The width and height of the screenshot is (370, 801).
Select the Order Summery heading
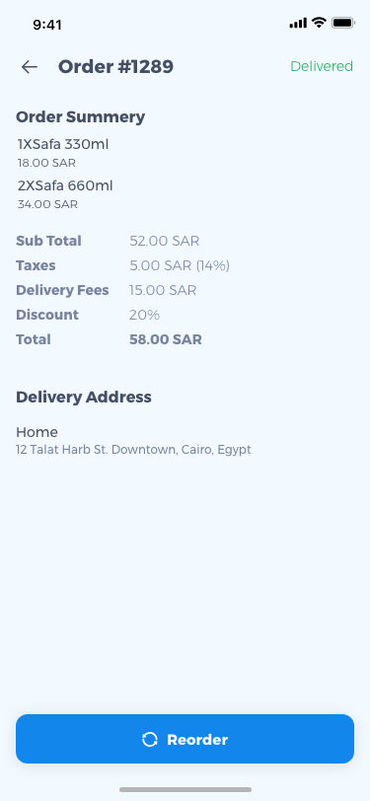(81, 117)
